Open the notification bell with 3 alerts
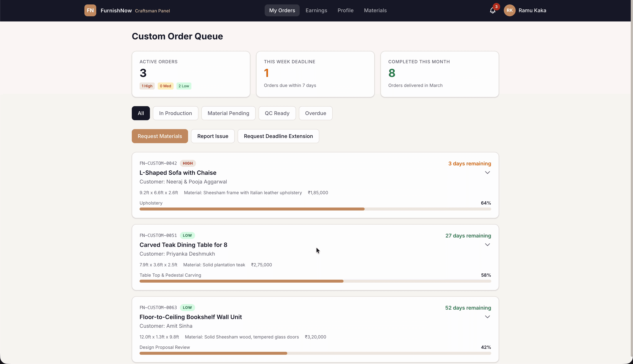Image resolution: width=633 pixels, height=364 pixels. click(x=493, y=11)
